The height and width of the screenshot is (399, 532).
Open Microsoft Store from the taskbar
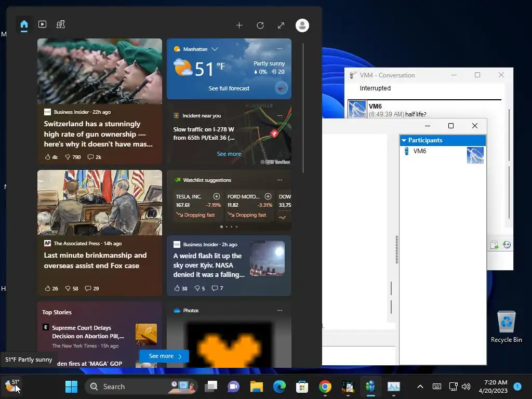coord(302,387)
